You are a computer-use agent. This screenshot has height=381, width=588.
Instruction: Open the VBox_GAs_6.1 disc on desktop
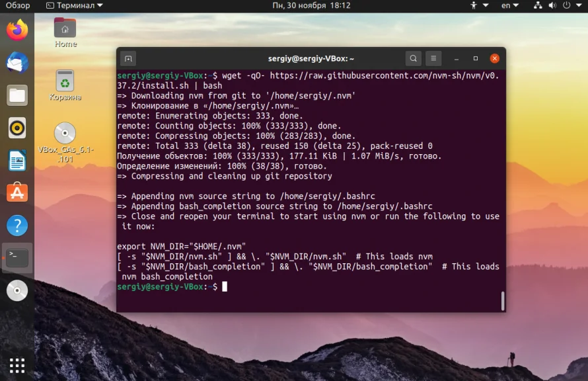coord(65,143)
